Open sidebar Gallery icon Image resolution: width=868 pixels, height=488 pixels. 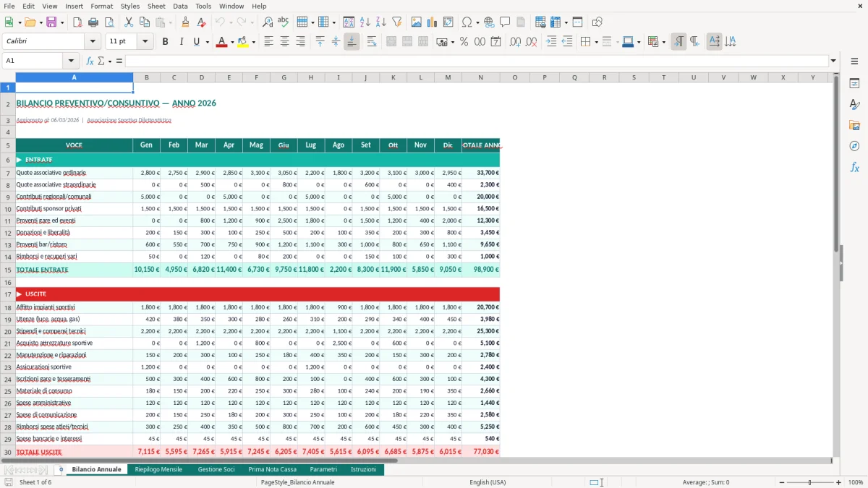click(854, 125)
